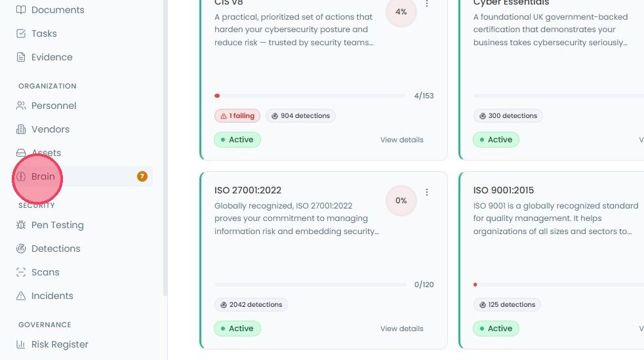Click the 904 detections chip
This screenshot has width=644, height=360.
(x=300, y=116)
